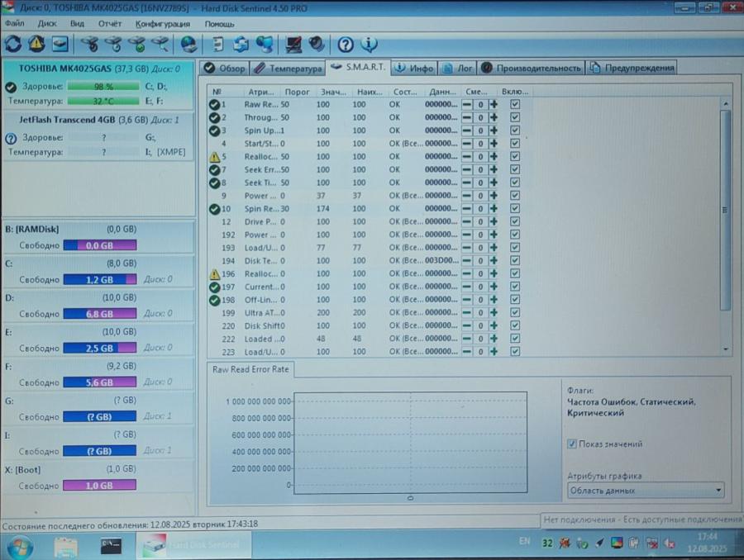Viewport: 744px width, 560px height.
Task: Toggle the checkbox for row 199 Ultra AT...
Action: [x=515, y=312]
